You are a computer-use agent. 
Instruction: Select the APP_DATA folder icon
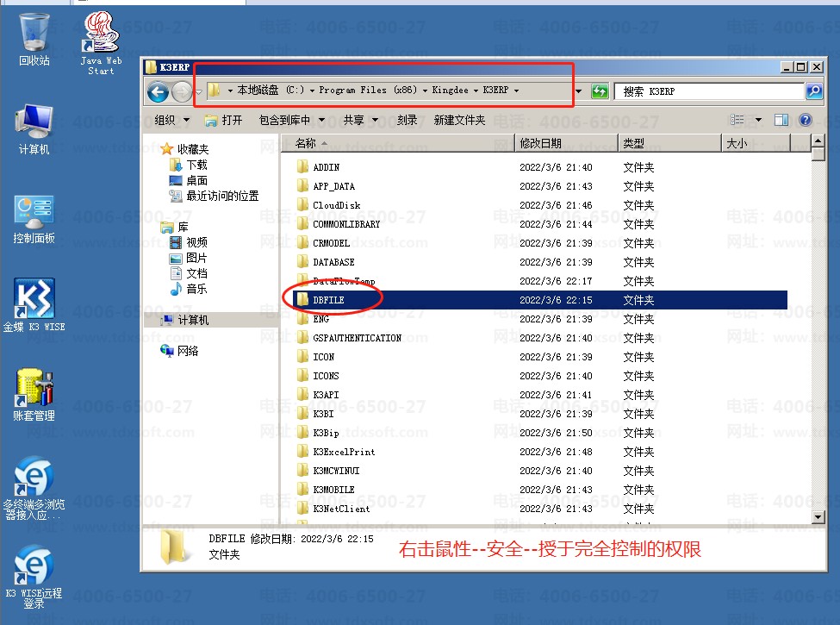302,186
